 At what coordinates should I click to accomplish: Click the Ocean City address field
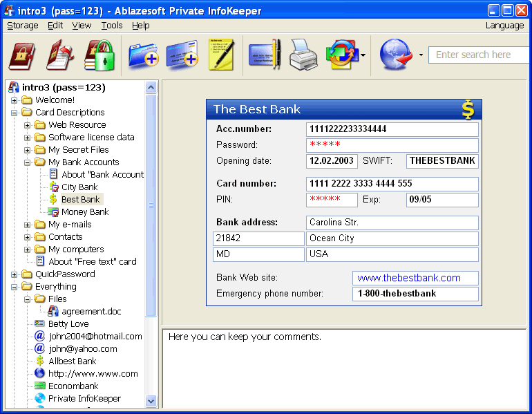coord(392,238)
